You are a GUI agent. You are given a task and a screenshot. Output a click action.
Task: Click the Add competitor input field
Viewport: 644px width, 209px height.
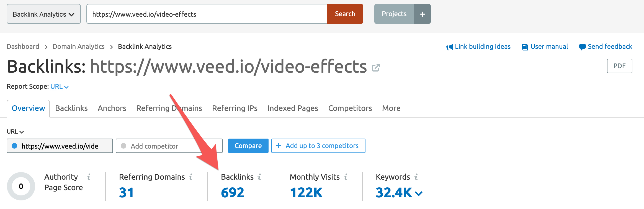click(169, 146)
